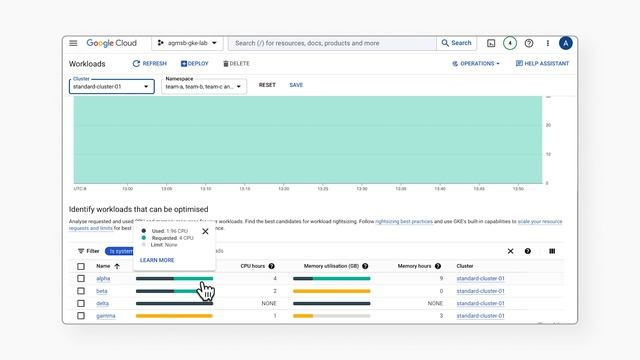Toggle the select-all header checkbox
Screen dimensions: 640x360
[81, 266]
